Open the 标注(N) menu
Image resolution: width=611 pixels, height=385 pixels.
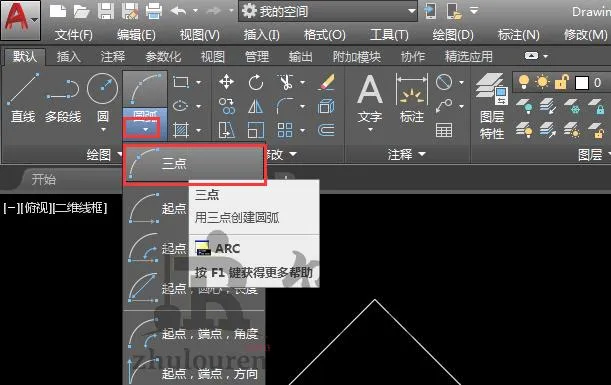pos(519,35)
